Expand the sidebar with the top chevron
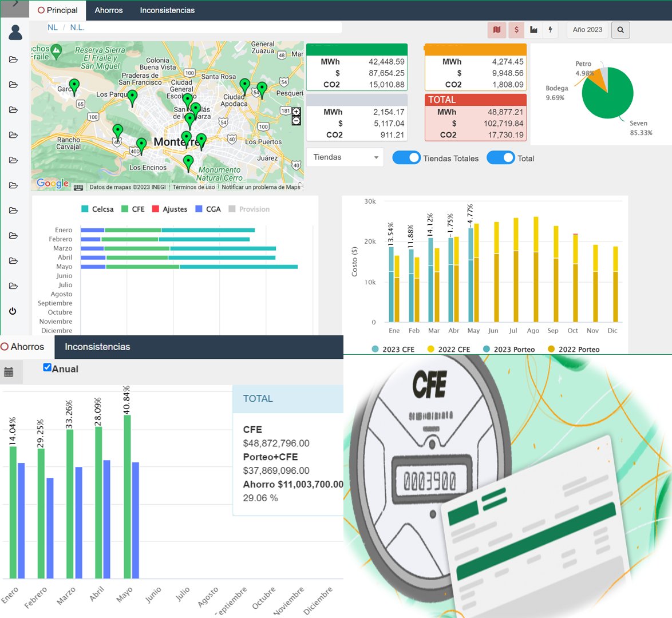This screenshot has width=672, height=618. pos(15,4)
